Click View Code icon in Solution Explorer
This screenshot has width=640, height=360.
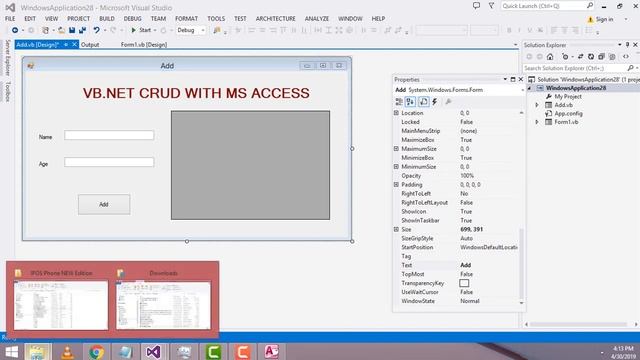click(626, 57)
